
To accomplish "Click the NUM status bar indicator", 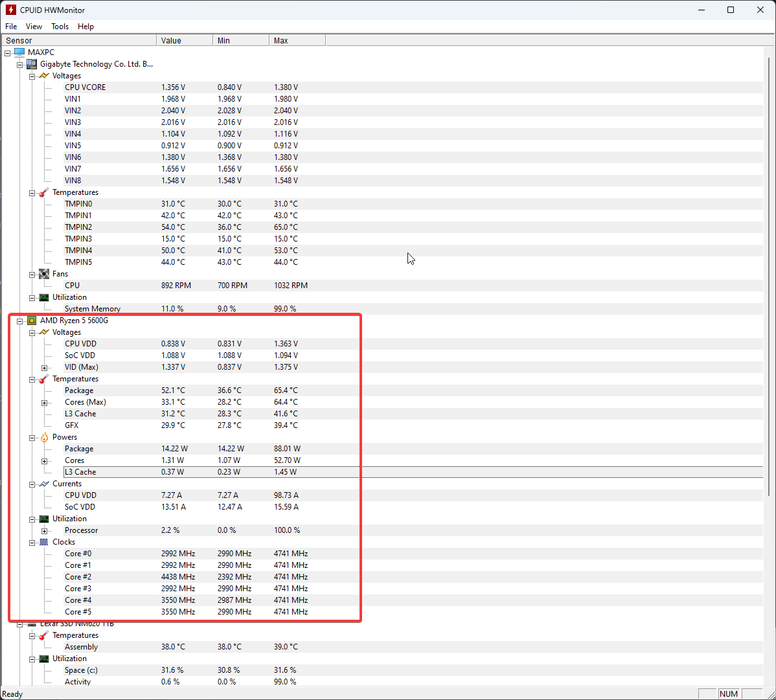I will 729,694.
